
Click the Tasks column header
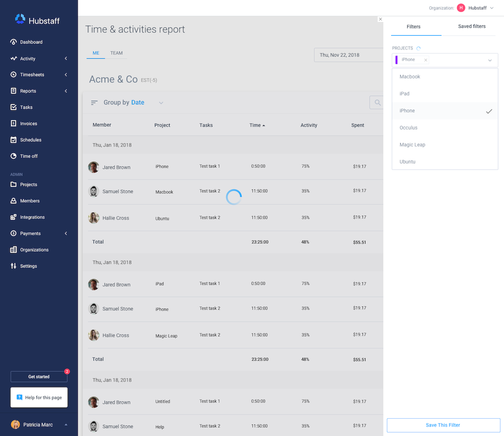point(206,125)
